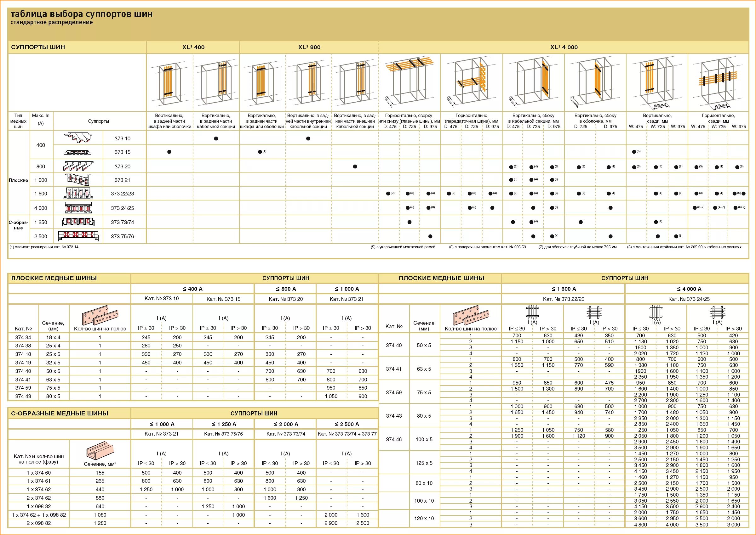Click the dot marked (1) in row 373 15
Screen dimensions: 756x535
(260, 152)
